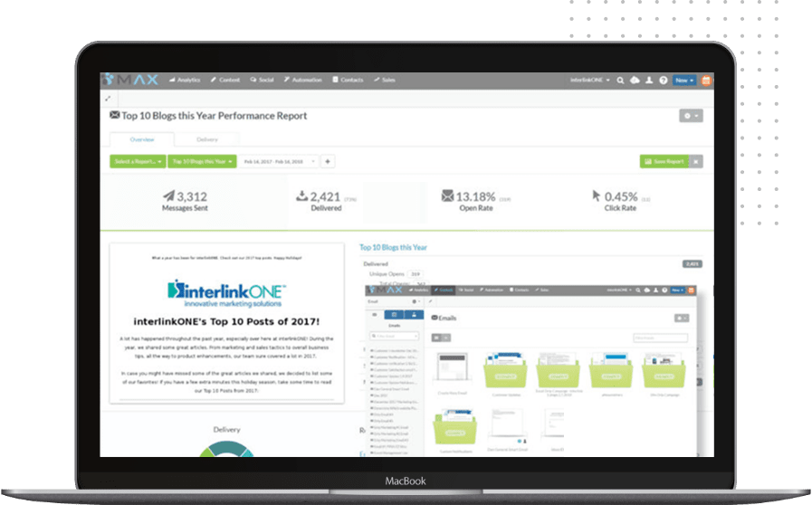This screenshot has width=812, height=505.
Task: Click cloud icon in Emails overlay header
Action: 647,291
